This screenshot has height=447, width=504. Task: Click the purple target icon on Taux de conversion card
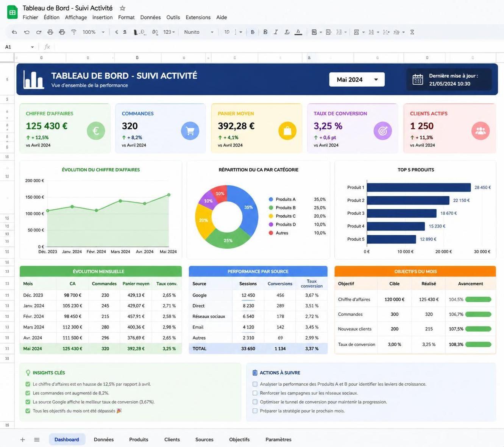[x=383, y=131]
